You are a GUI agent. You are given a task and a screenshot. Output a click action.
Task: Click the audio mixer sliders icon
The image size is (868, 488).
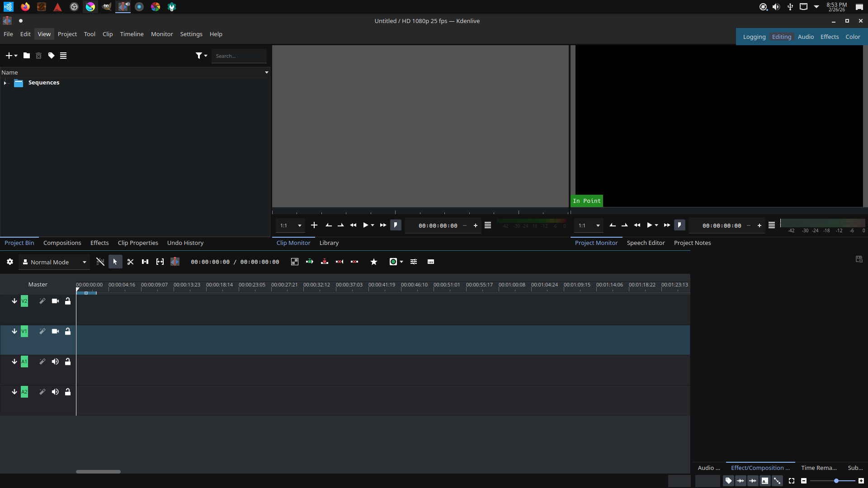414,262
